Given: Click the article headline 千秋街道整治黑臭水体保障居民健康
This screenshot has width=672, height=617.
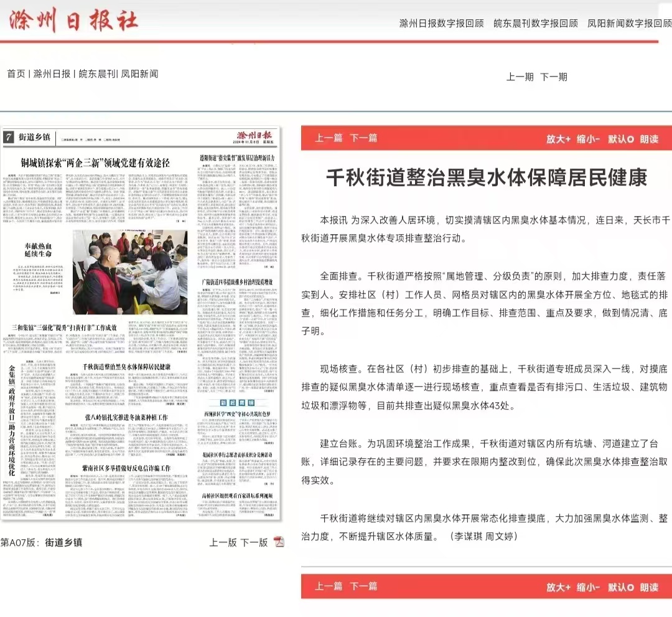Looking at the screenshot, I should click(487, 177).
